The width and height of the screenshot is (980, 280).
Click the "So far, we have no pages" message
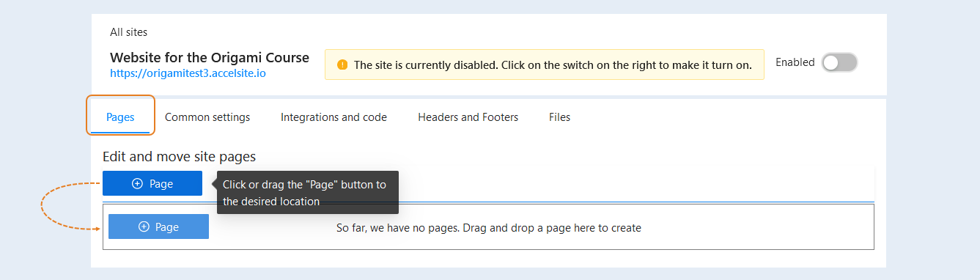click(x=489, y=228)
